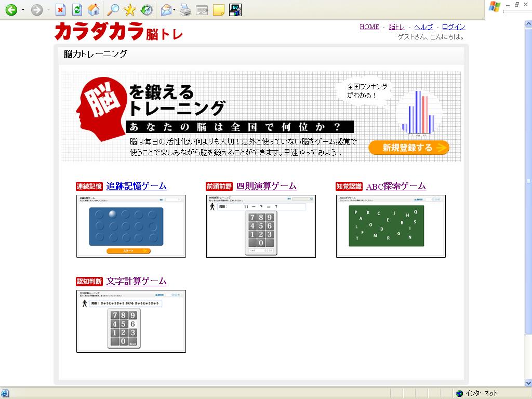532x399 pixels.
Task: Open the Back button history dropdown arrow
Action: tap(23, 10)
